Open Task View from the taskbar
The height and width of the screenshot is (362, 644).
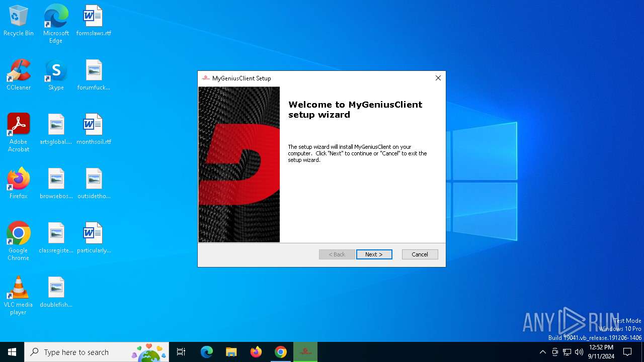click(x=181, y=352)
